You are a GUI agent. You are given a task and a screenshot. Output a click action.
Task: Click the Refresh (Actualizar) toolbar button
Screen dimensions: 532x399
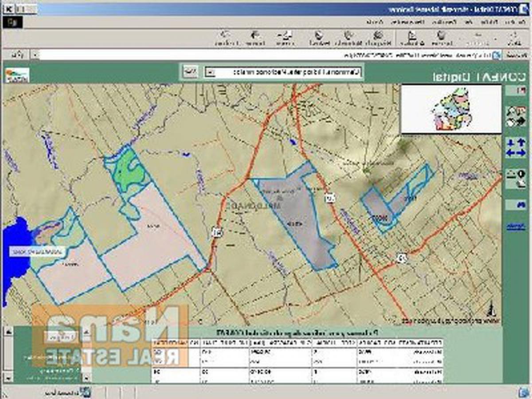pyautogui.click(x=411, y=38)
